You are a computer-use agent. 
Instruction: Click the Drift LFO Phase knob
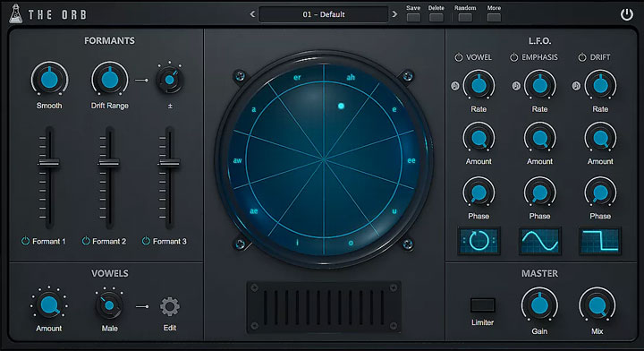600,193
